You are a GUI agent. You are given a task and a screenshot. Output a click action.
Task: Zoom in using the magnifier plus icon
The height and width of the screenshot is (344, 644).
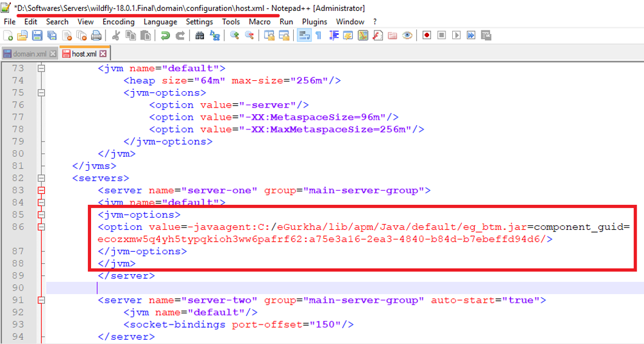234,35
